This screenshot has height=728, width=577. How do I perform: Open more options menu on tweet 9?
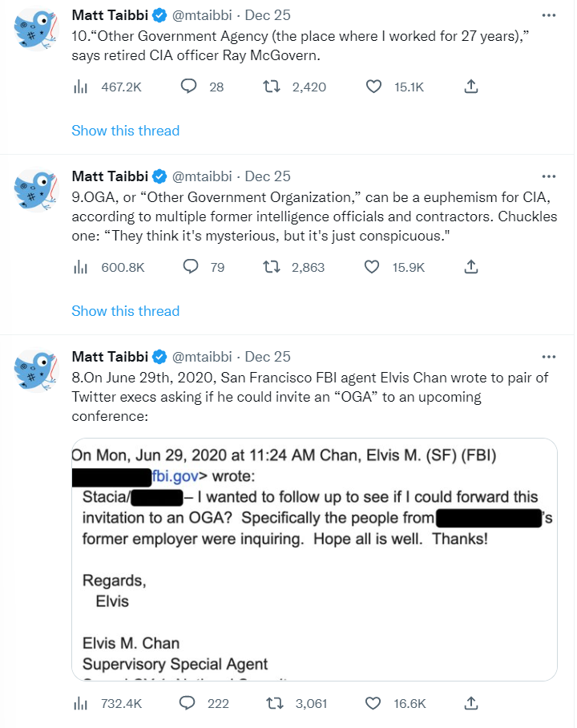point(548,176)
